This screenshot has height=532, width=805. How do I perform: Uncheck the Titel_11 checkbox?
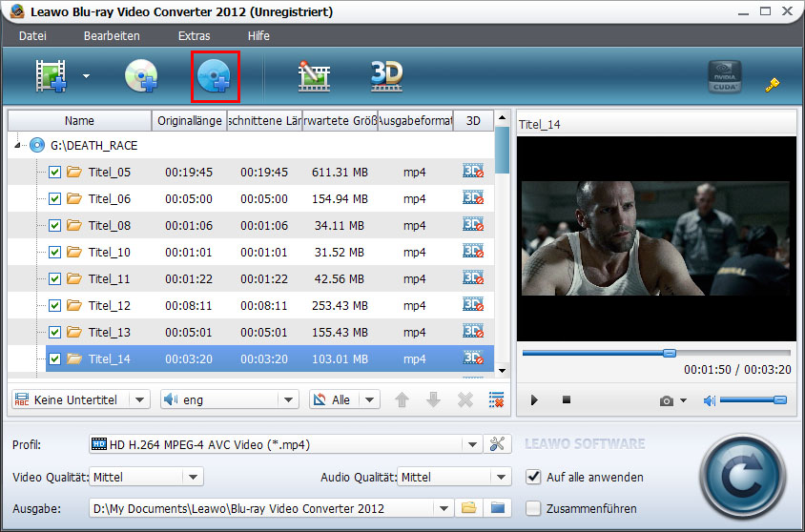(55, 278)
